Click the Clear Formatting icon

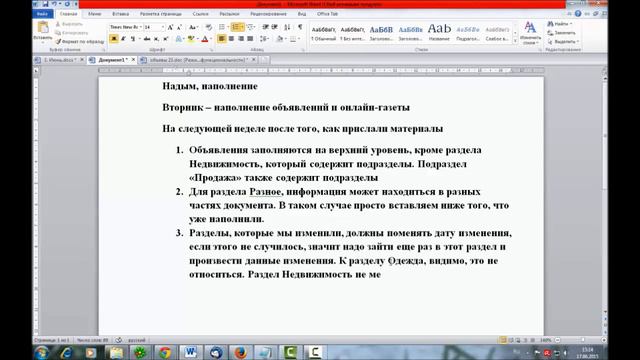tap(209, 27)
